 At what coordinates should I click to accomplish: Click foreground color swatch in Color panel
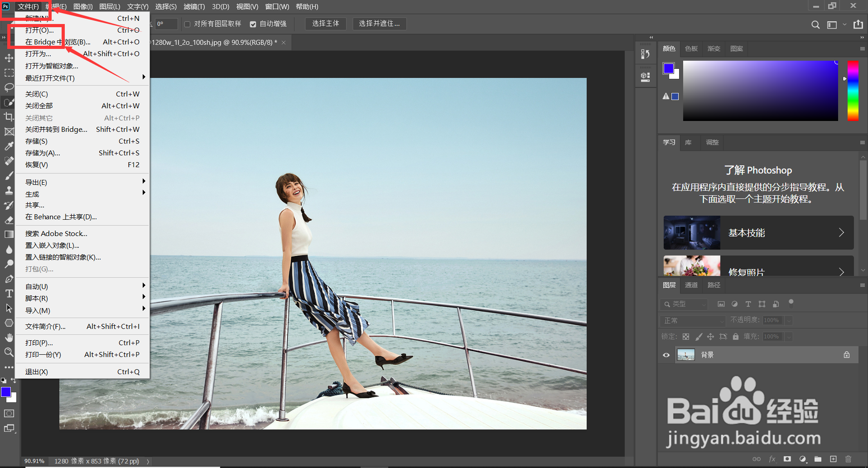669,68
